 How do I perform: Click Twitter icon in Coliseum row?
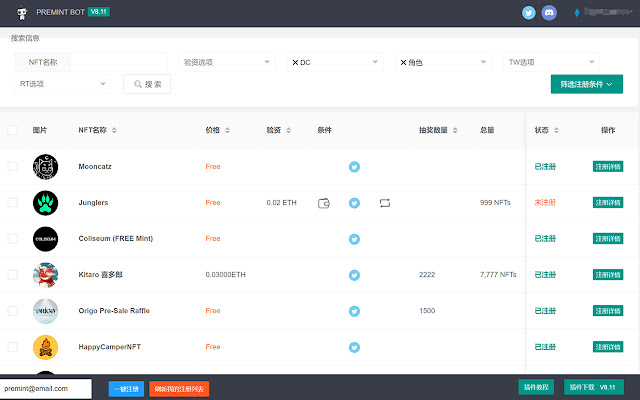pos(354,239)
